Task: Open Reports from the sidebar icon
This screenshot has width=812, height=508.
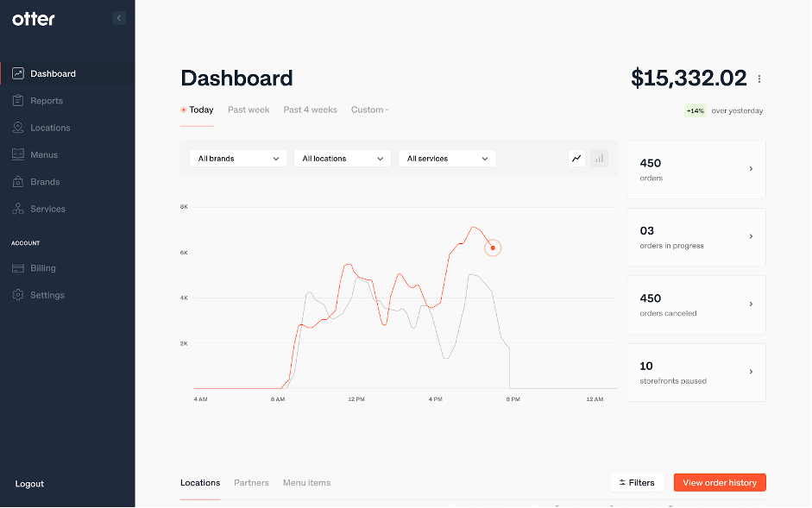Action: tap(18, 100)
